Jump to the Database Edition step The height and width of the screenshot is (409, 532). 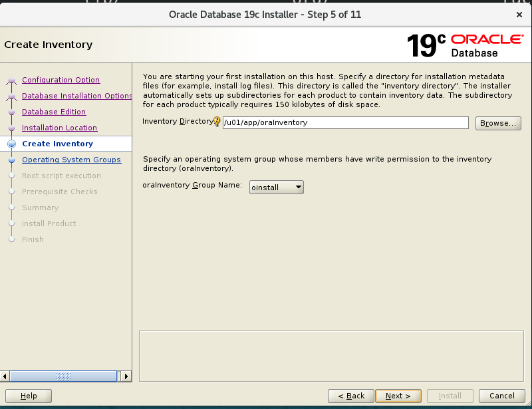pos(54,112)
